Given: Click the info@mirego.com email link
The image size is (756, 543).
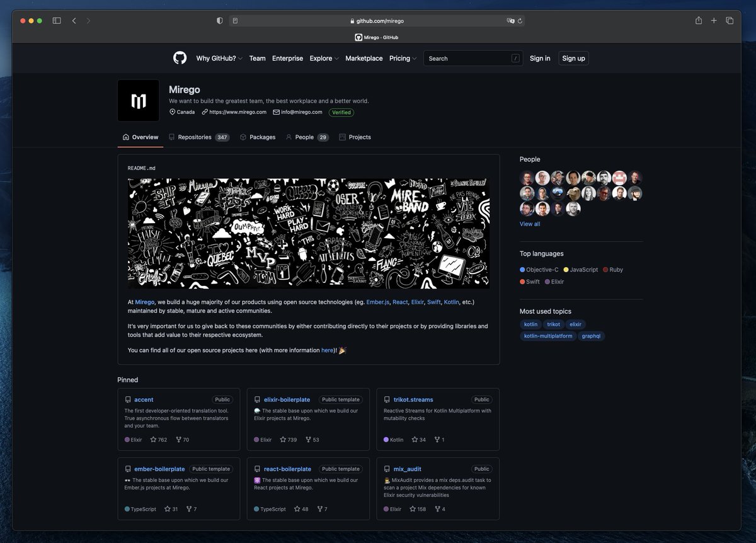Looking at the screenshot, I should [301, 112].
